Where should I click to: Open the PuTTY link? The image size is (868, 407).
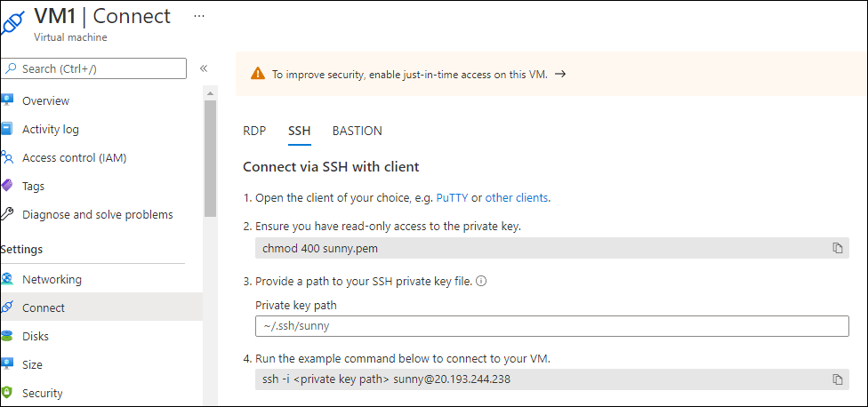(x=453, y=197)
